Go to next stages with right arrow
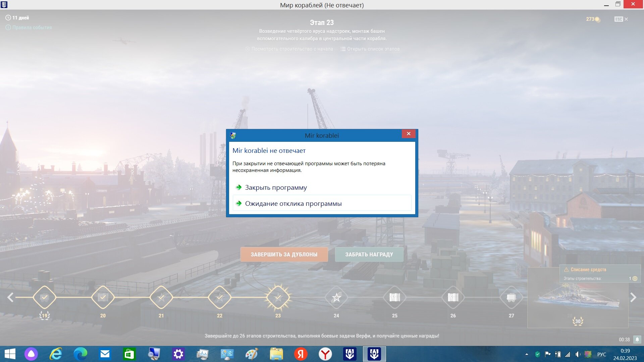 (x=633, y=297)
